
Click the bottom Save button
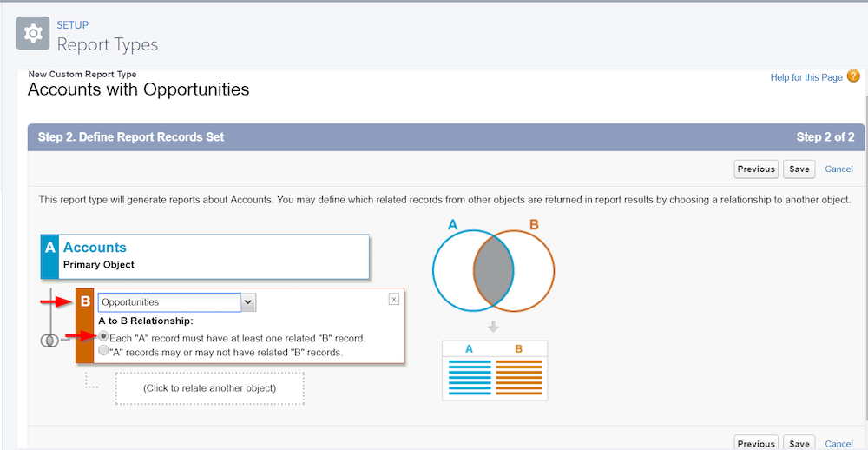click(799, 443)
